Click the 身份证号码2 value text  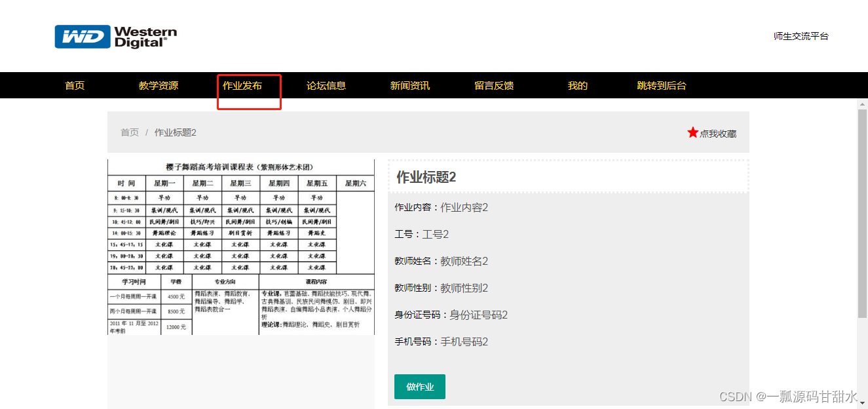click(x=479, y=315)
